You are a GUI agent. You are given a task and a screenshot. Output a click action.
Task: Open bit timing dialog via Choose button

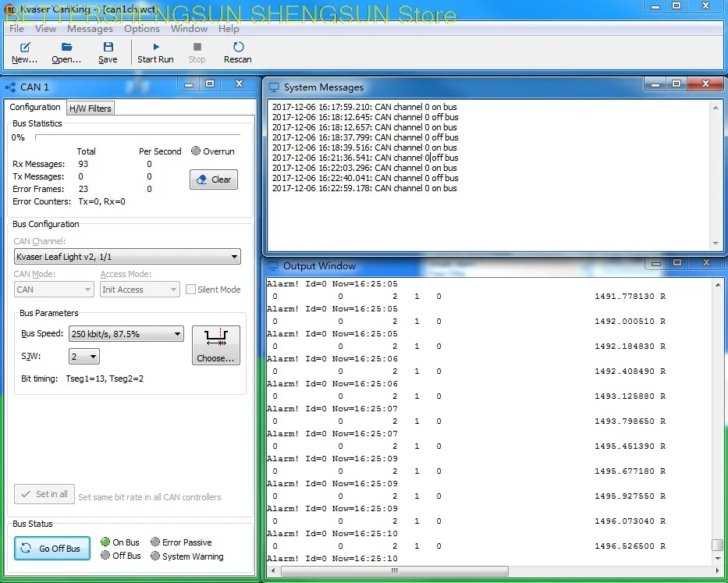pos(216,345)
